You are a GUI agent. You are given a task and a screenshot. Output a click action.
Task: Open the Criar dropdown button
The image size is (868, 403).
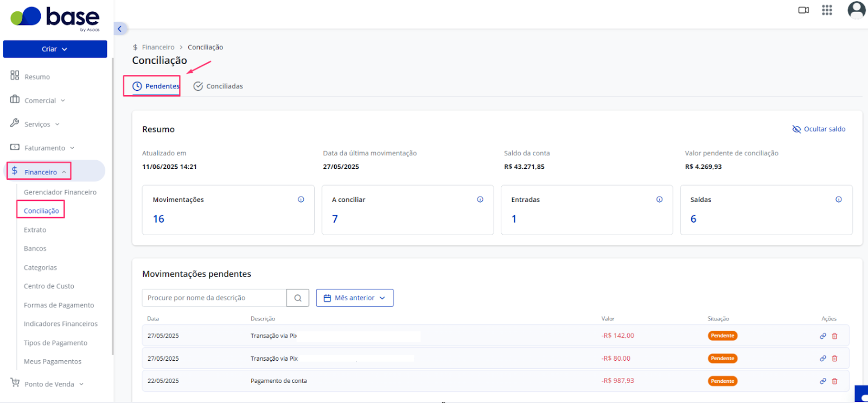pyautogui.click(x=55, y=49)
